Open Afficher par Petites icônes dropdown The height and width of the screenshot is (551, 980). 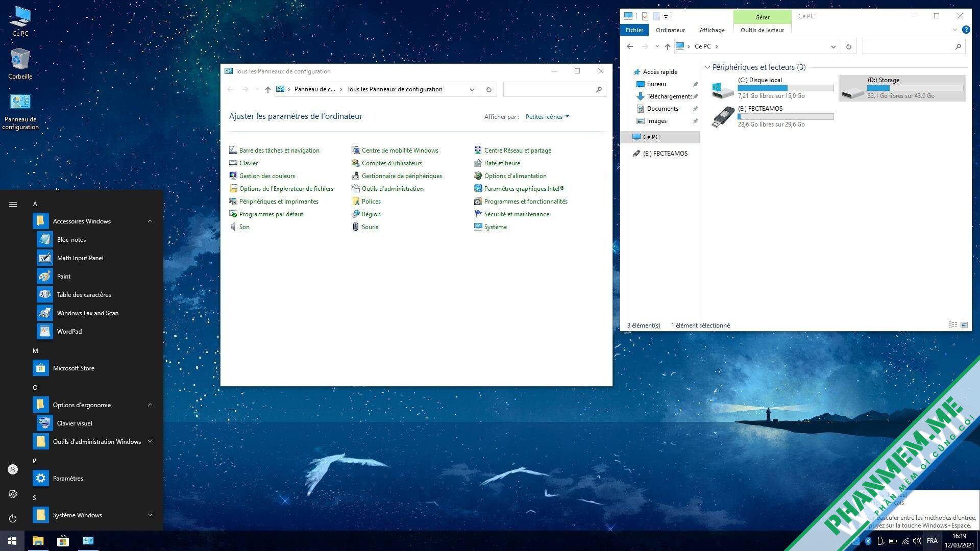coord(547,117)
